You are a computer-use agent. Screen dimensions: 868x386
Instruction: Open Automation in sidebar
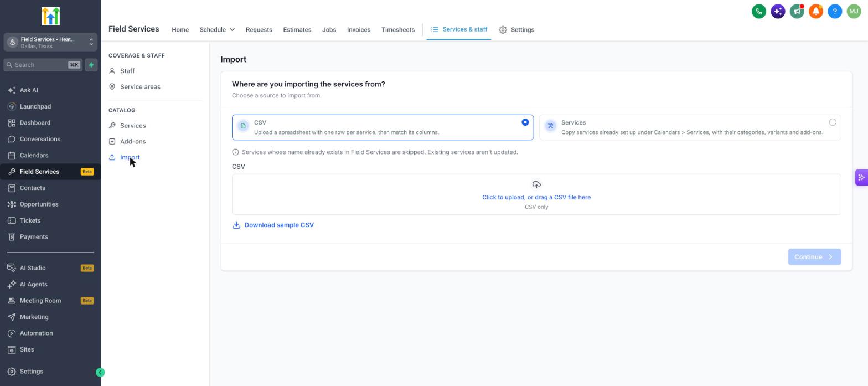(x=50, y=333)
